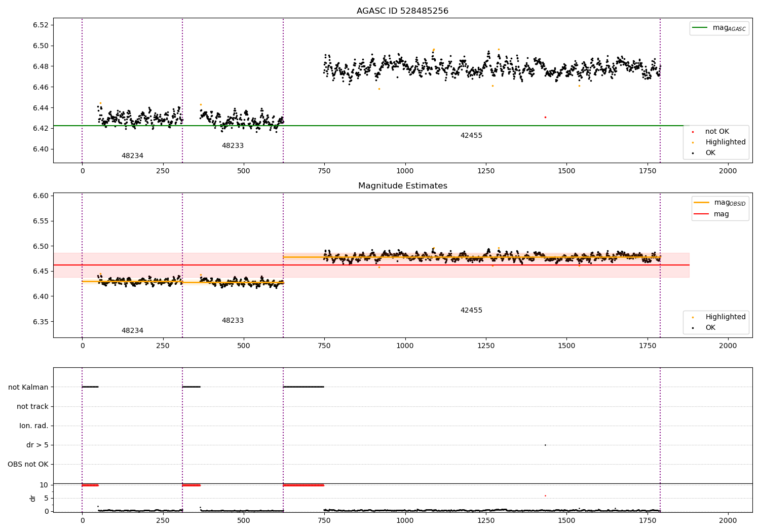
Task: Click the 42455 obsid label in middle panel
Action: (471, 311)
